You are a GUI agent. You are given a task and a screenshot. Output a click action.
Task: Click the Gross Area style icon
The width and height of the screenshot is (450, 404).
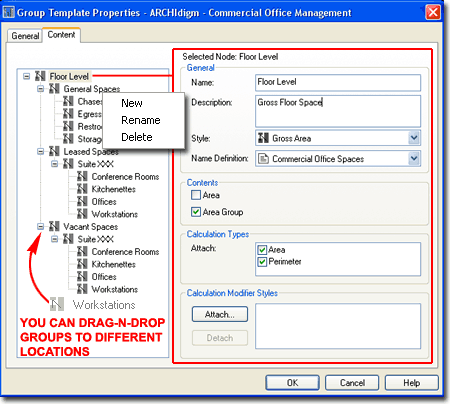tap(263, 138)
